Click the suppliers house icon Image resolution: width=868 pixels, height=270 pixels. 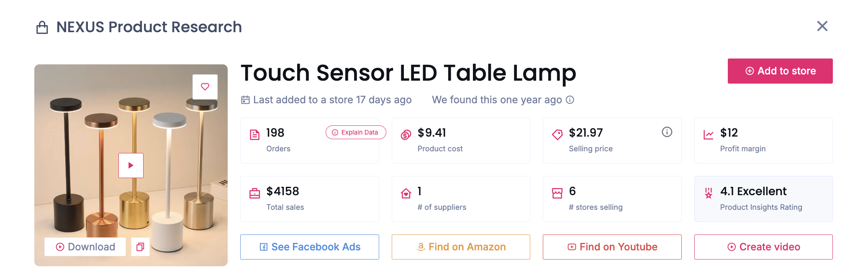coord(405,193)
